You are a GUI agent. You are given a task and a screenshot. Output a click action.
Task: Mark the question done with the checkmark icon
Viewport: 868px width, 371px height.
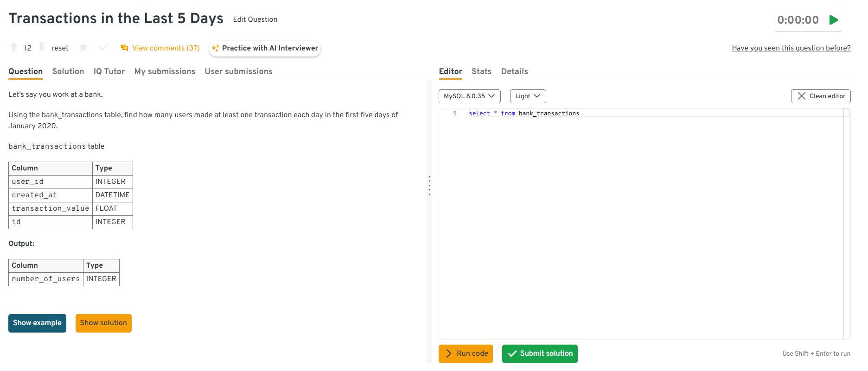click(x=104, y=47)
